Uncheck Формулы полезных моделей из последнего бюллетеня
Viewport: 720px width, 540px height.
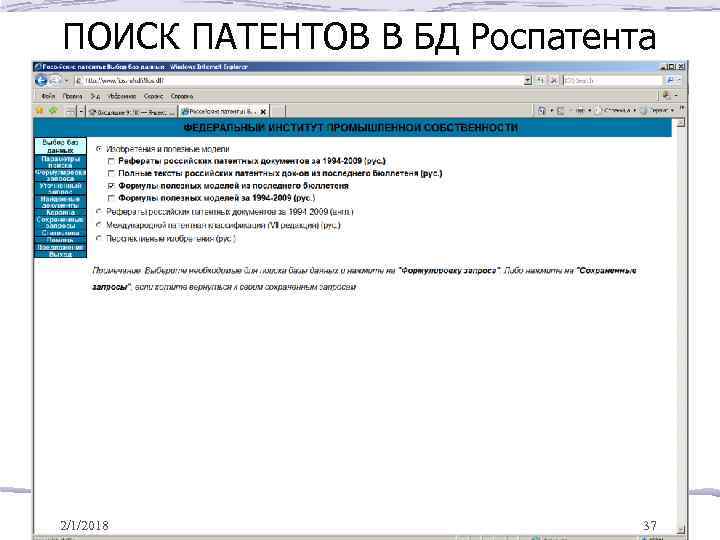pyautogui.click(x=111, y=186)
